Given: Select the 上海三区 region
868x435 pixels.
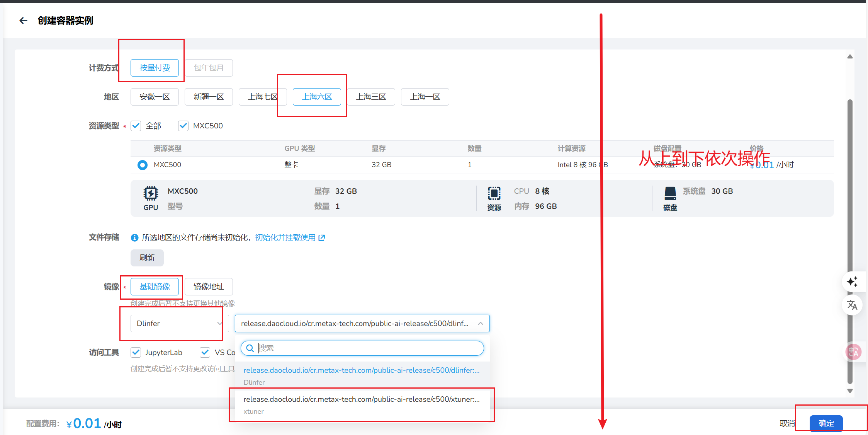Looking at the screenshot, I should [371, 97].
